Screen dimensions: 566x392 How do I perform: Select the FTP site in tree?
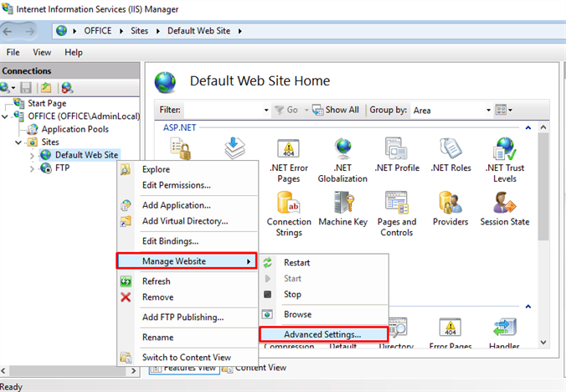point(62,168)
